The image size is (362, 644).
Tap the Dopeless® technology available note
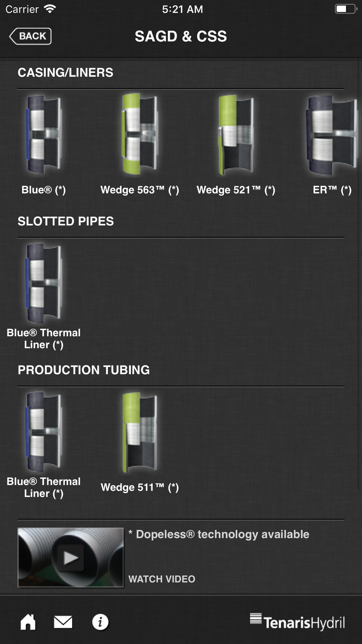pyautogui.click(x=219, y=534)
